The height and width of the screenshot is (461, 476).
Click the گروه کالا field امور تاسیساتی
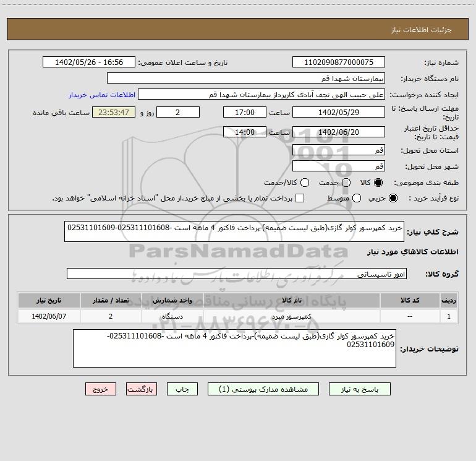(237, 274)
